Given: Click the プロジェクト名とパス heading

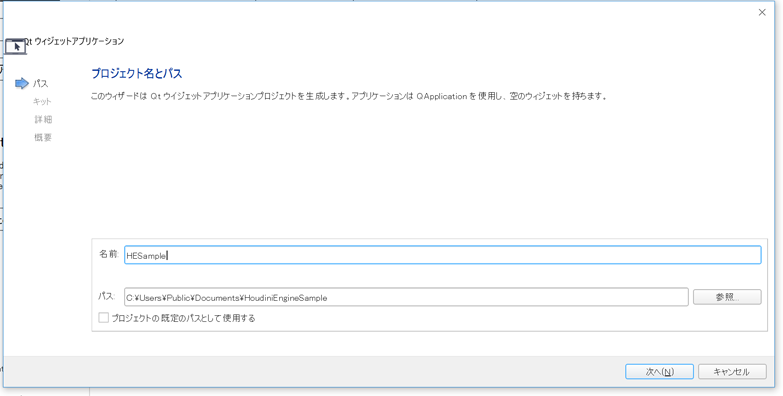Looking at the screenshot, I should tap(137, 74).
